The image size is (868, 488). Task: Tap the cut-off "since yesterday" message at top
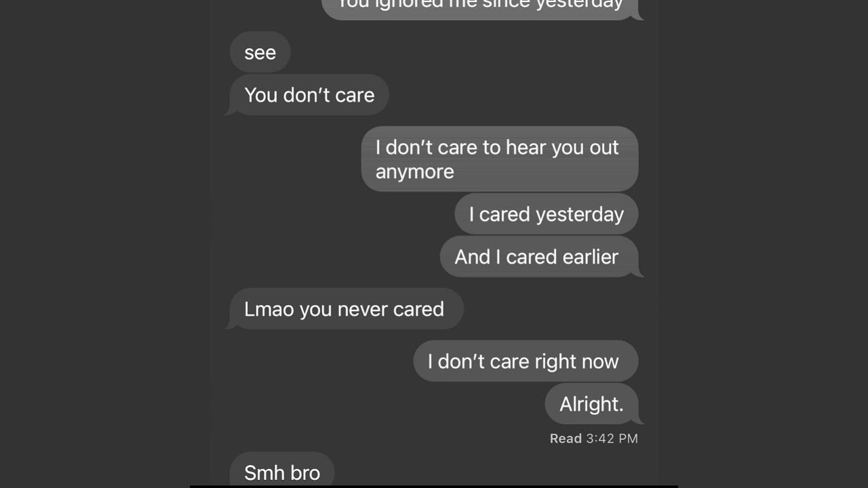(481, 7)
